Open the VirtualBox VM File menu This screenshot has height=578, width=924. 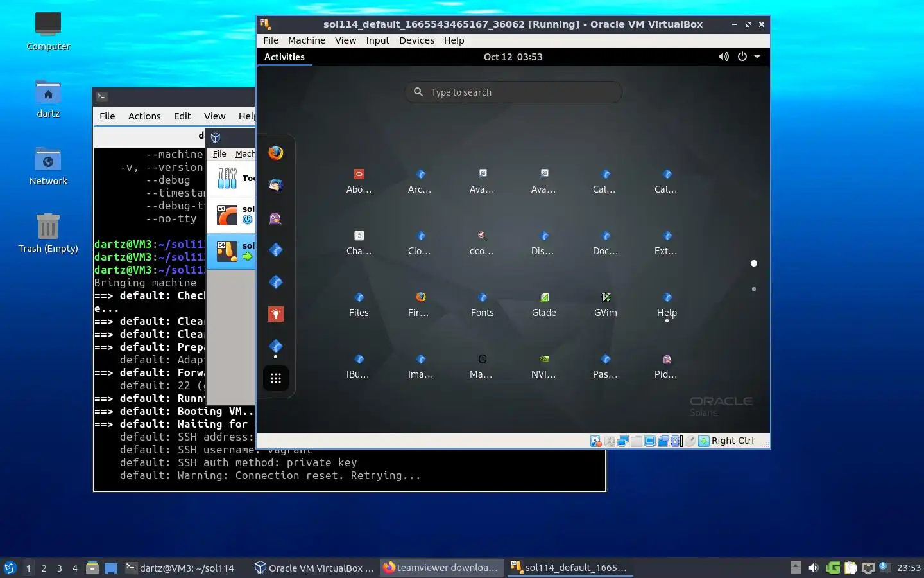271,40
